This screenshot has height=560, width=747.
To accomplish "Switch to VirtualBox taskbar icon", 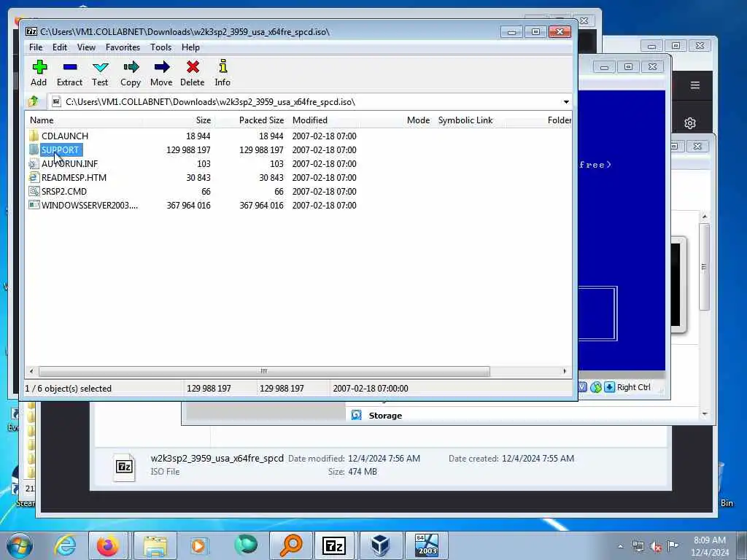I will (x=381, y=545).
